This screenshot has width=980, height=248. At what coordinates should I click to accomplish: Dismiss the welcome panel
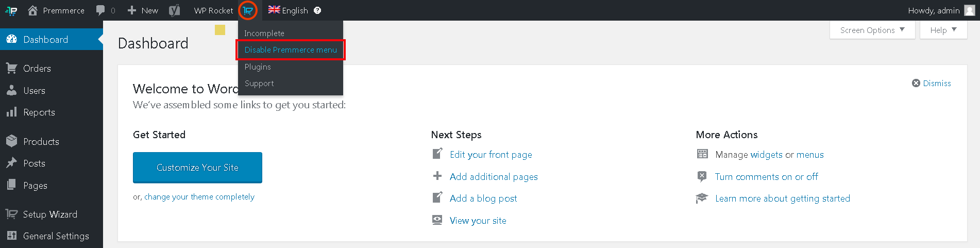[932, 83]
